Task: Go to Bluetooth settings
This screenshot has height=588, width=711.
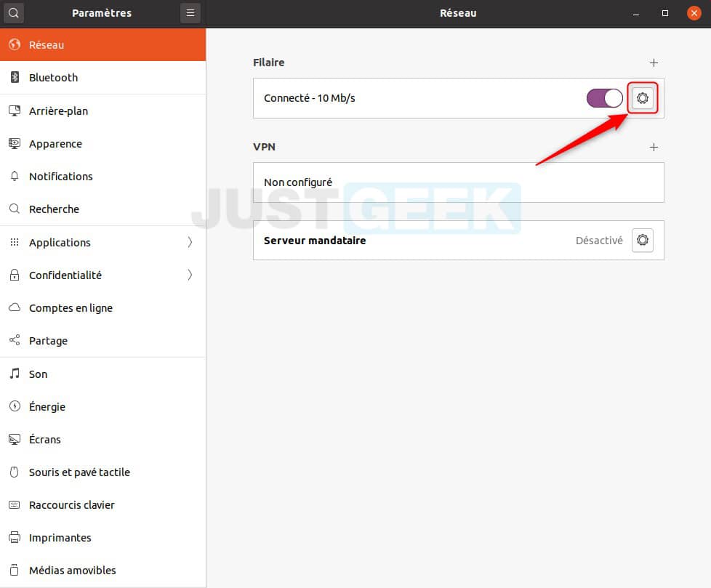Action: (x=103, y=77)
